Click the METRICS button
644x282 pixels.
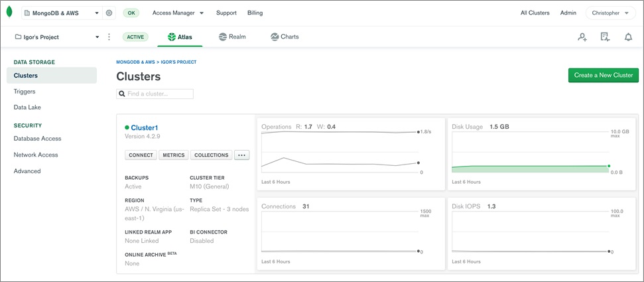tap(173, 155)
